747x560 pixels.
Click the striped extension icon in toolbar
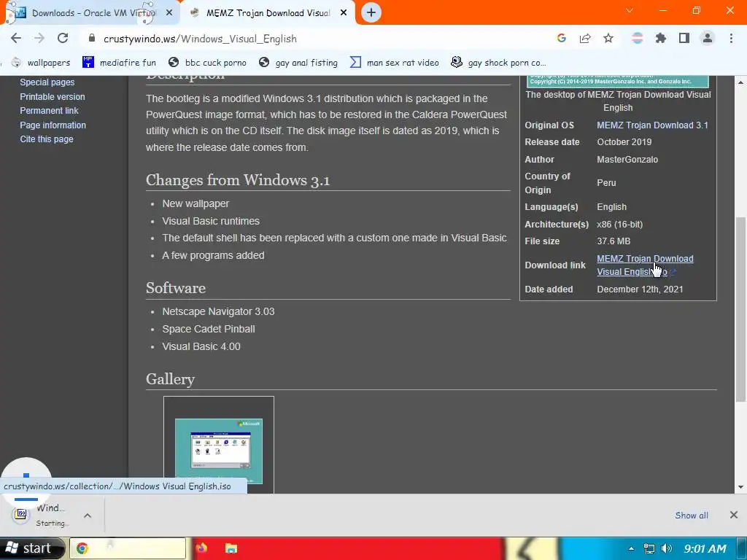click(x=637, y=38)
